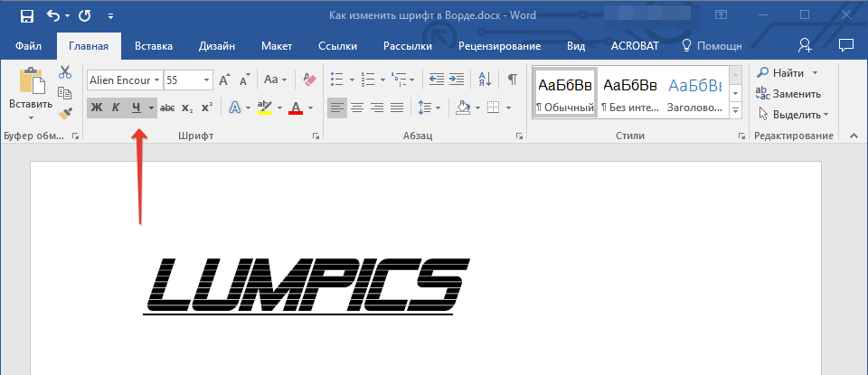Open the font name dropdown list
Screen dimensions: 868x375
[x=157, y=80]
